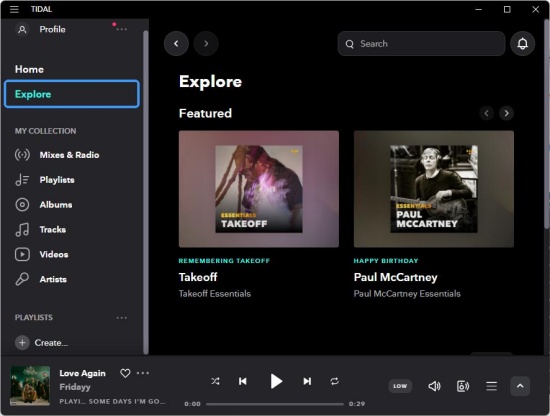Open the Mixes & Radio icon

22,155
